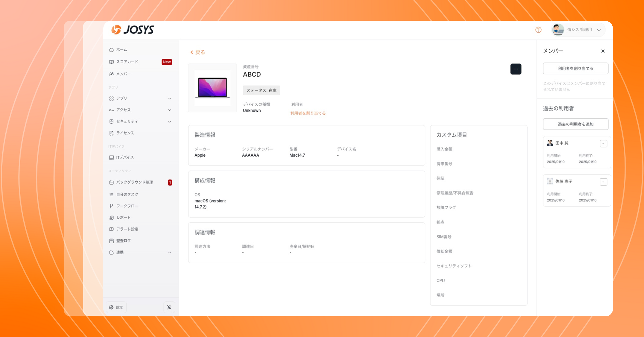Go to the メンバー sidebar page
The width and height of the screenshot is (644, 337).
[x=123, y=74]
